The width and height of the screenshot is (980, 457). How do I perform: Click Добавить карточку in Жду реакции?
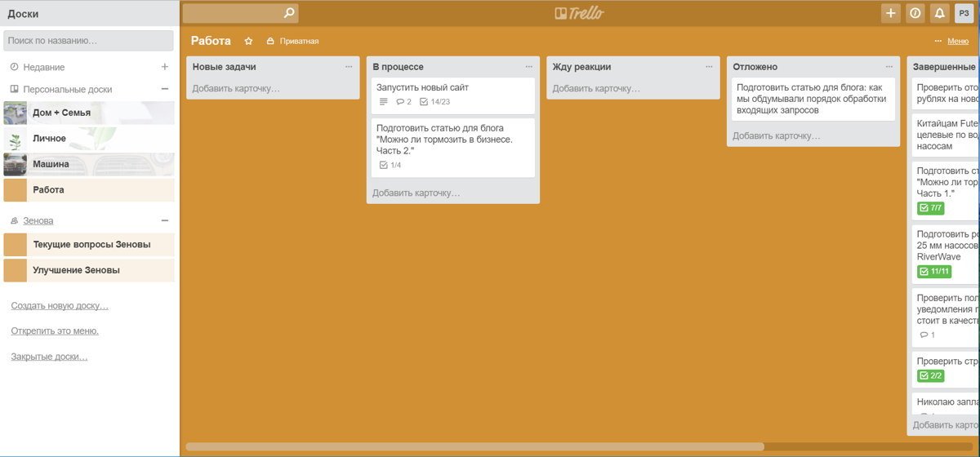(x=596, y=88)
